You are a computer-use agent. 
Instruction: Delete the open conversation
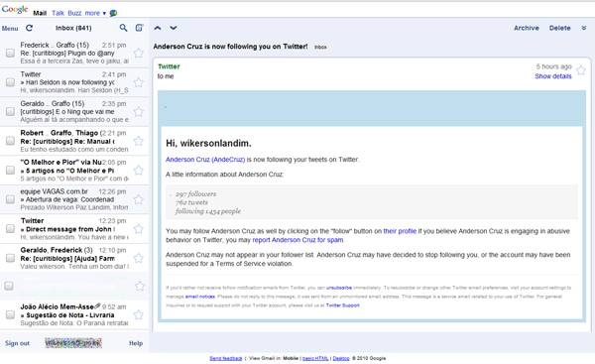pos(559,28)
